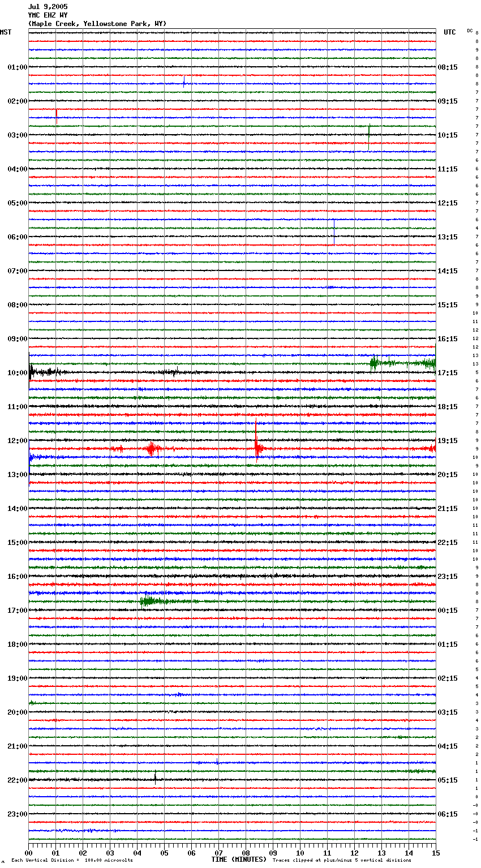Click the "03" minute axis tick label
Screen dimensions: 481x868
click(110, 853)
